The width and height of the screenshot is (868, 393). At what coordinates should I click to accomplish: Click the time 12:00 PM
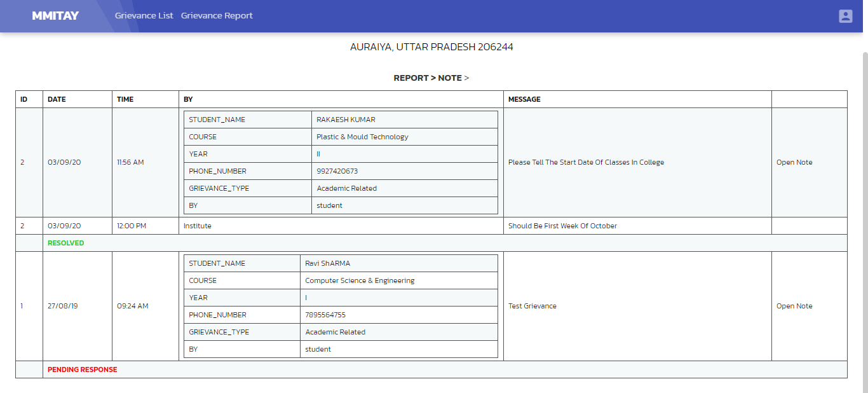pyautogui.click(x=132, y=226)
